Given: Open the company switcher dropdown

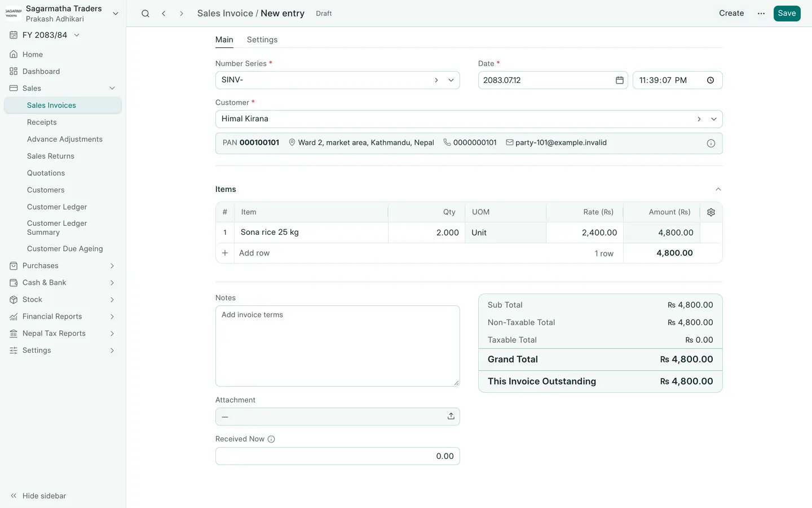Looking at the screenshot, I should point(116,14).
